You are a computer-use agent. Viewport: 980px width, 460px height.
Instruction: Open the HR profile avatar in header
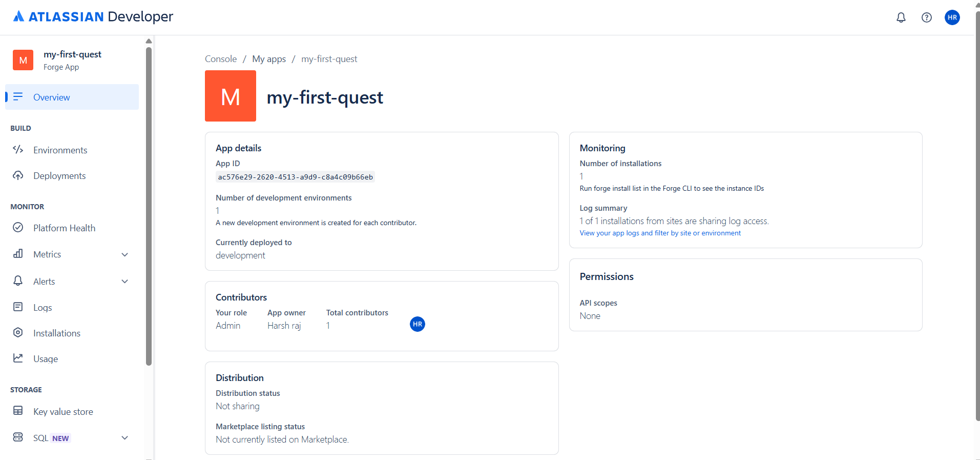pos(952,17)
